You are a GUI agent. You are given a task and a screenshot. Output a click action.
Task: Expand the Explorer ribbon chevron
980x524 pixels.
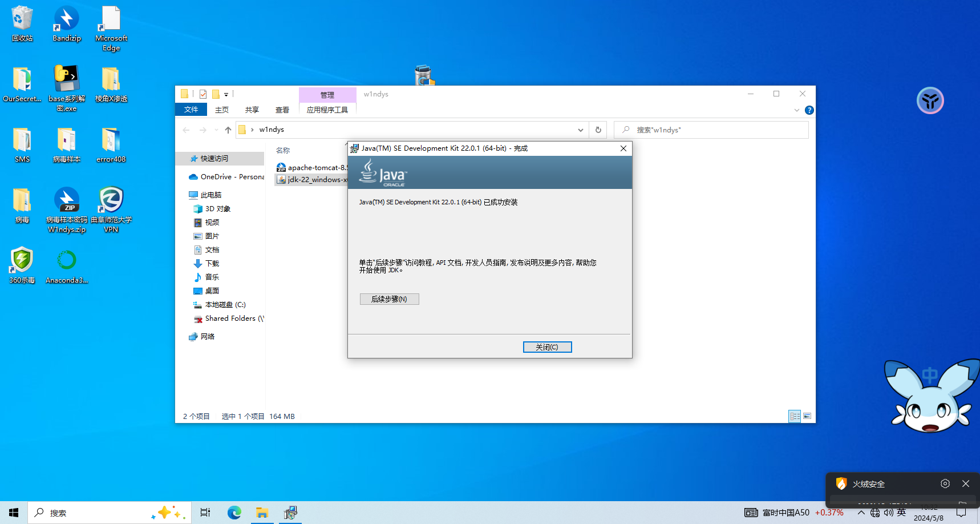click(797, 110)
